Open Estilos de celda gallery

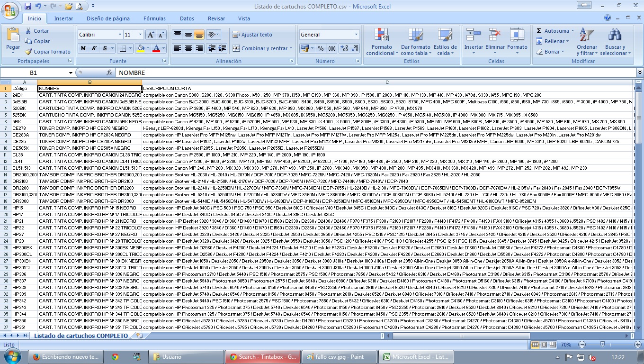[x=445, y=41]
